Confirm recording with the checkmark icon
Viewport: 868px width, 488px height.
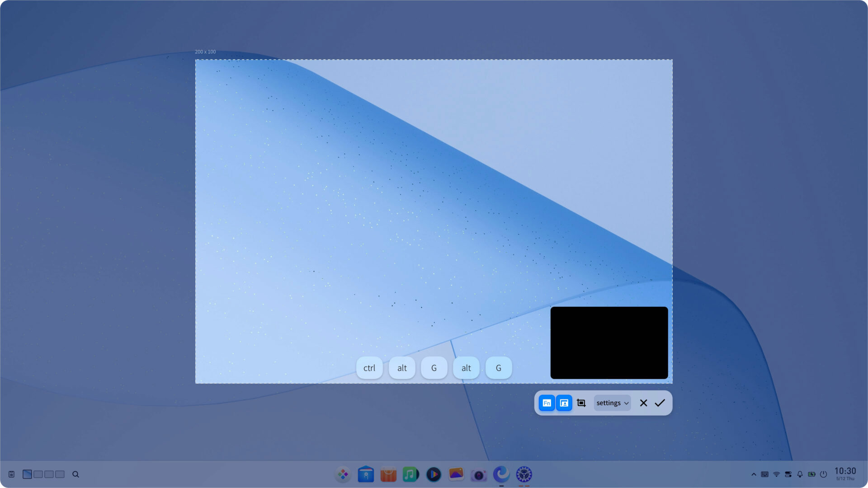[660, 403]
